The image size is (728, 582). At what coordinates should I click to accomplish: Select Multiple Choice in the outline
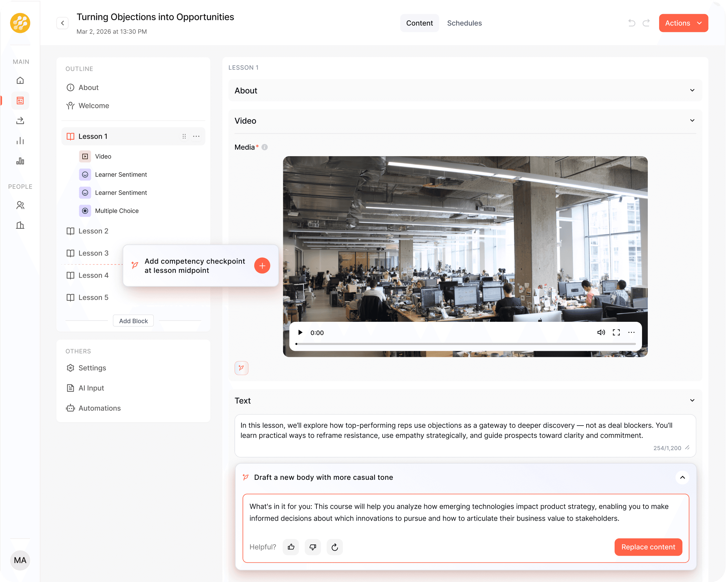[117, 211]
